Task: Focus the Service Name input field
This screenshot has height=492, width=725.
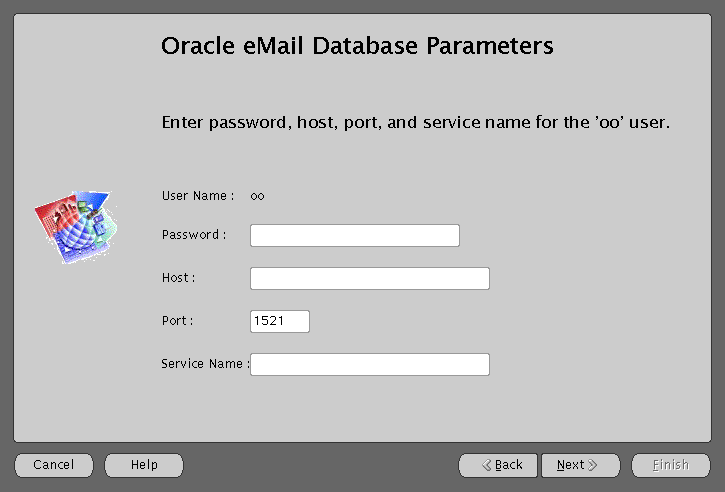Action: coord(369,364)
